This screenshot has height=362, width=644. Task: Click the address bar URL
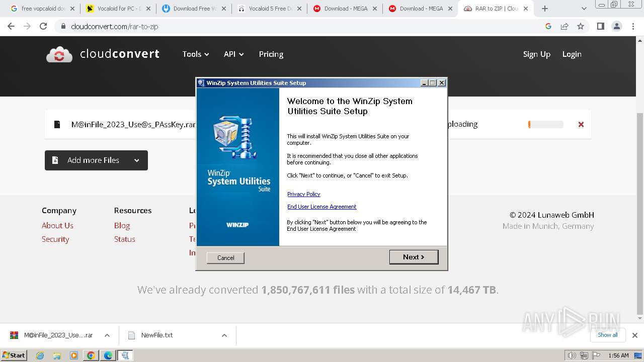point(114,27)
